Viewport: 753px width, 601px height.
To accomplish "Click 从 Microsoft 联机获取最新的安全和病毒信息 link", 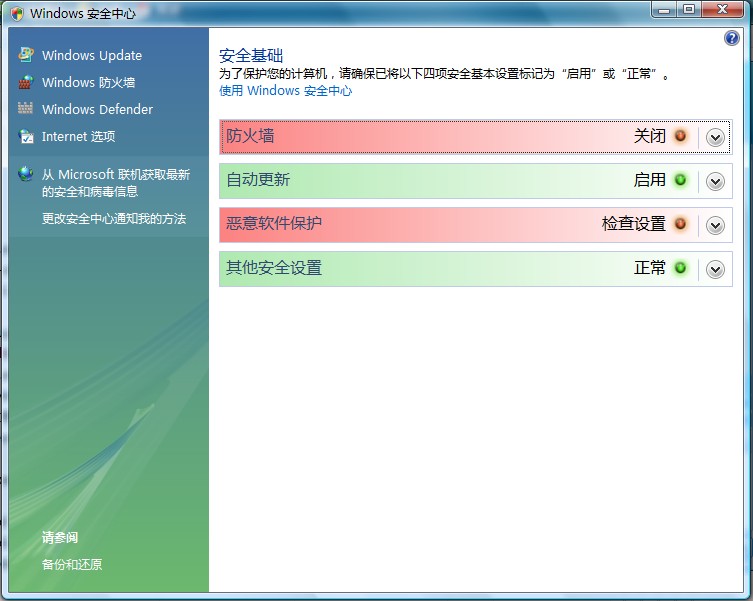I will coord(116,183).
